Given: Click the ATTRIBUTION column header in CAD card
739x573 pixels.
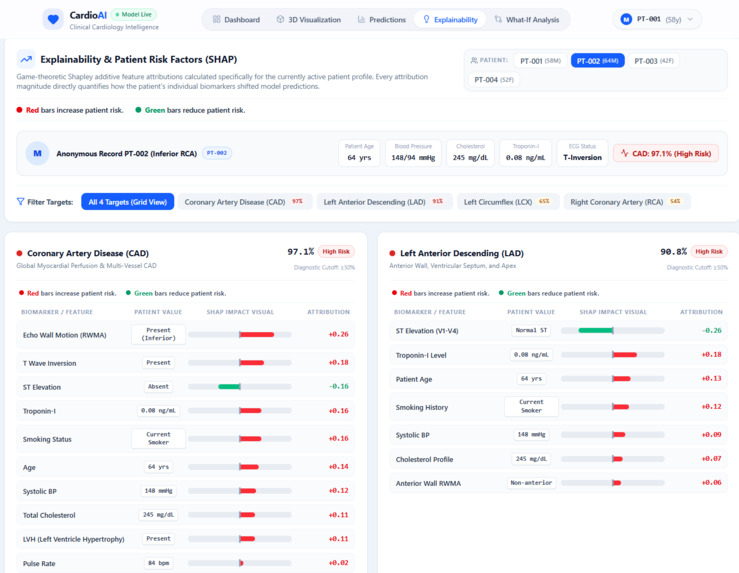Looking at the screenshot, I should point(328,312).
